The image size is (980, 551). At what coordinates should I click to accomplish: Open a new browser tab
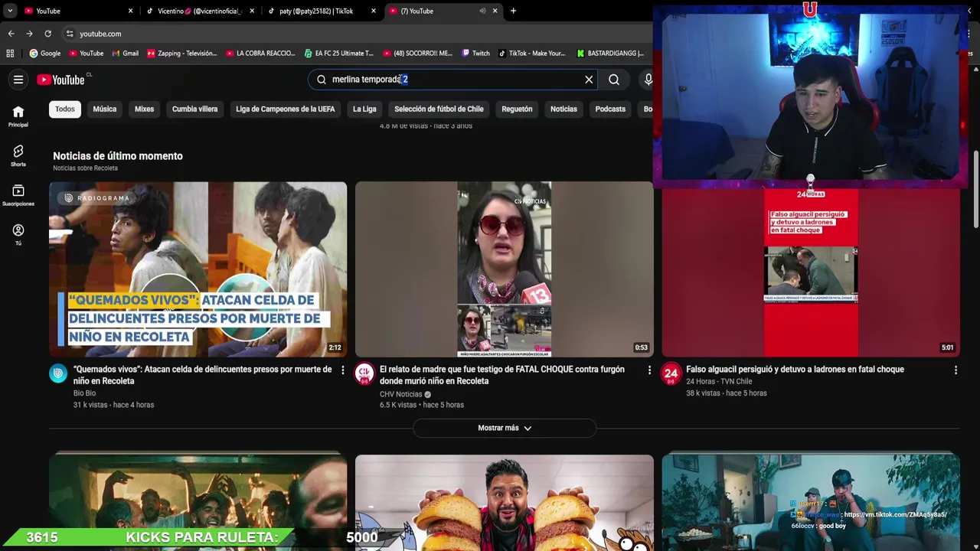(513, 11)
